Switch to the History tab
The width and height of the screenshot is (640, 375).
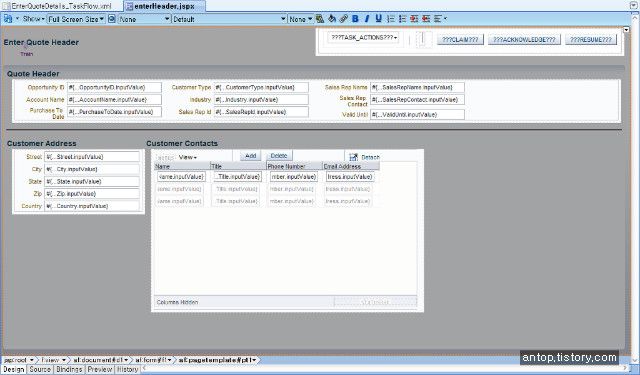(127, 369)
